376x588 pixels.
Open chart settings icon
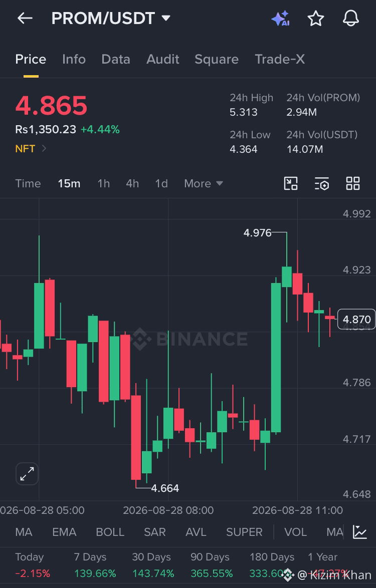click(x=321, y=183)
